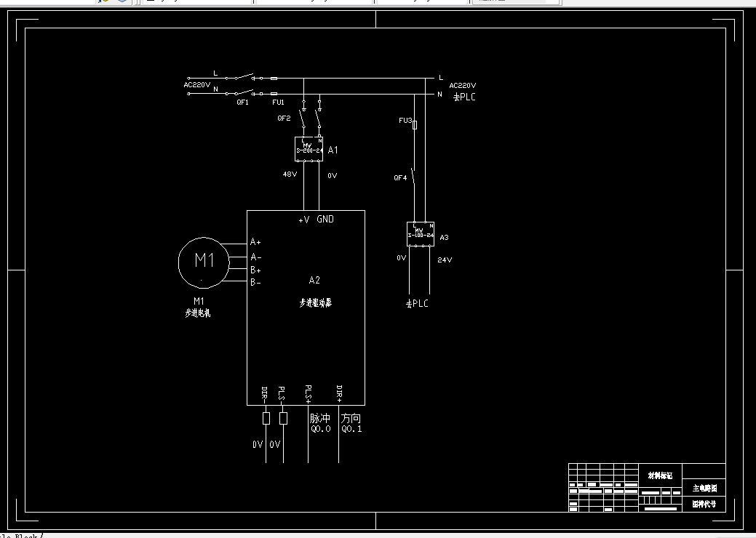Viewport: 756px width, 538px height.
Task: Select the Q0.1 output address text
Action: [351, 429]
